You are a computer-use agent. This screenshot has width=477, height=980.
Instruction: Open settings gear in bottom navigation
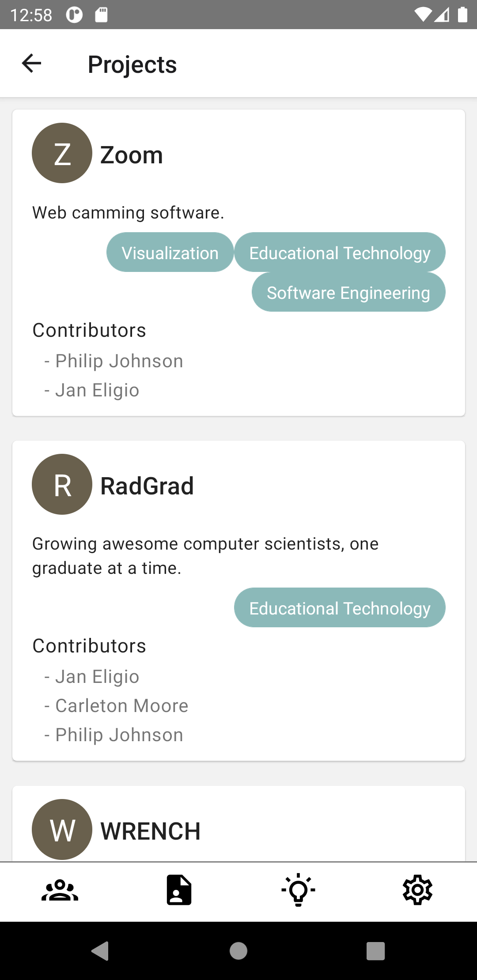coord(417,890)
